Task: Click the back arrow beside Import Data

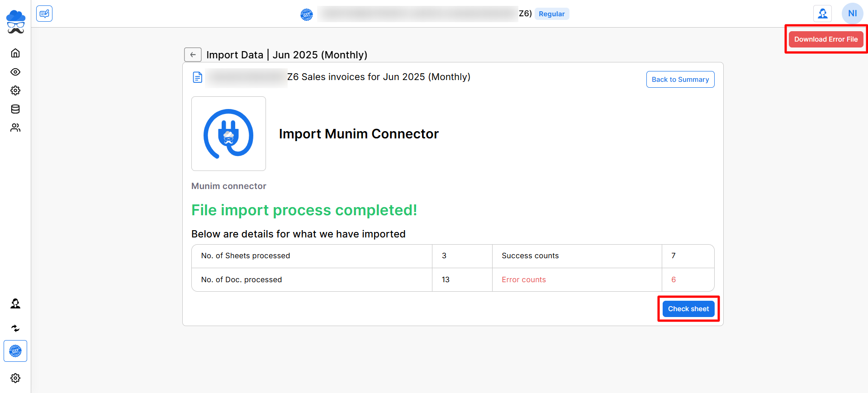Action: tap(193, 55)
